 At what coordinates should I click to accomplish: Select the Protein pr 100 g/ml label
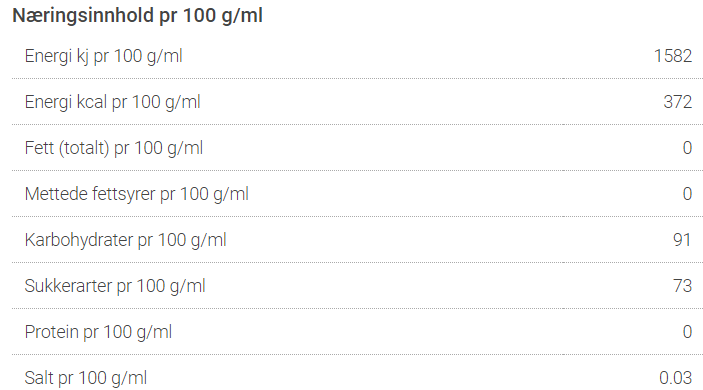(x=98, y=332)
